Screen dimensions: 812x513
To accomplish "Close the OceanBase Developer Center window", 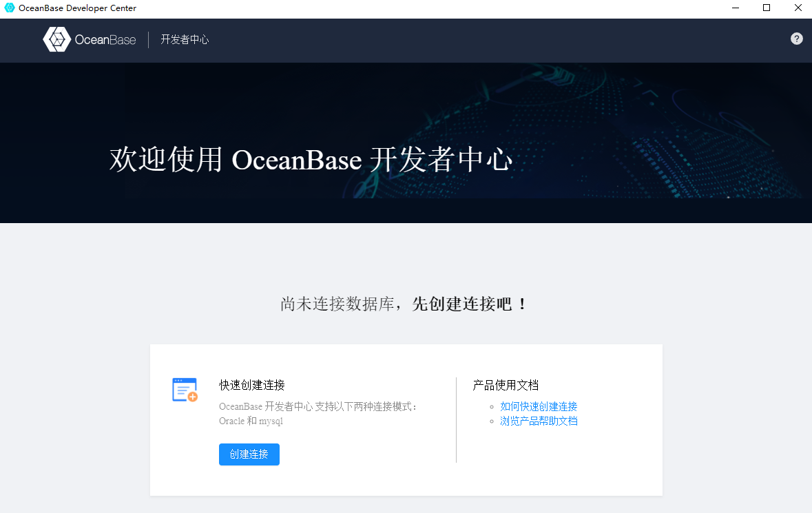I will point(798,8).
